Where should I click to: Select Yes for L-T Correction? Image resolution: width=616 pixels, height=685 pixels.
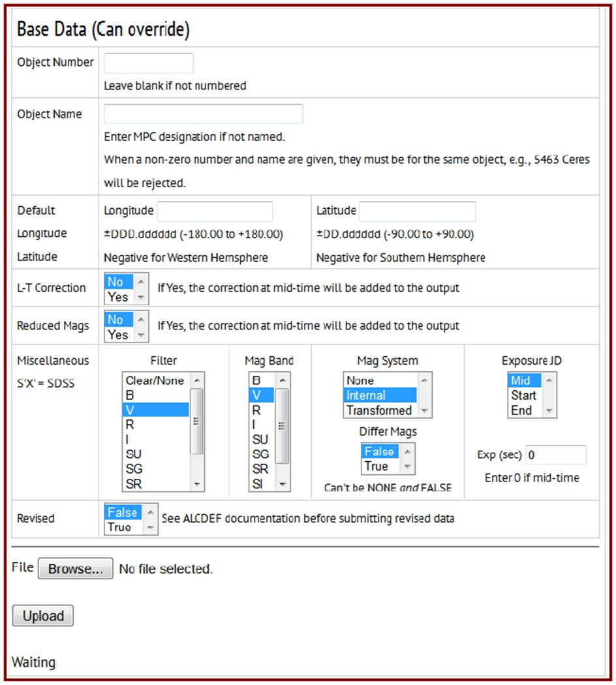(119, 297)
